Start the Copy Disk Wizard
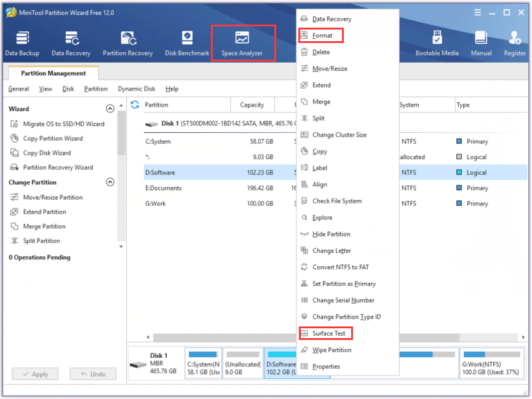The image size is (532, 399). coord(41,152)
